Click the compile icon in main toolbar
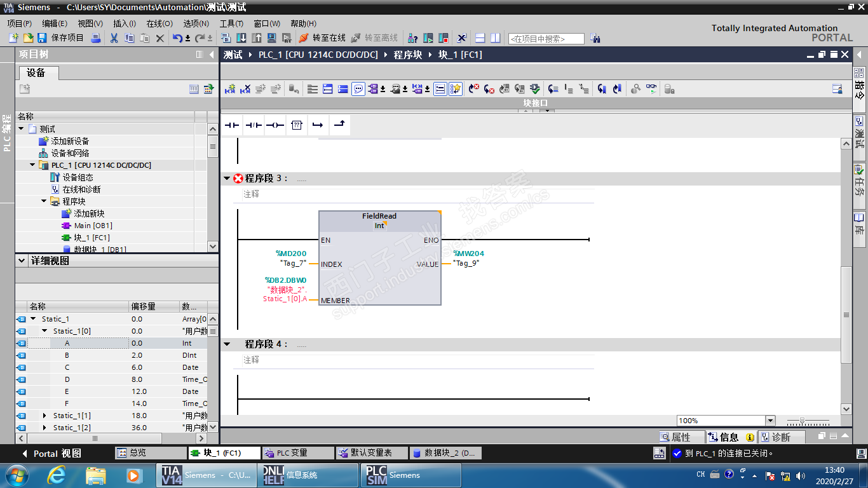Image resolution: width=868 pixels, height=488 pixels. (x=226, y=38)
